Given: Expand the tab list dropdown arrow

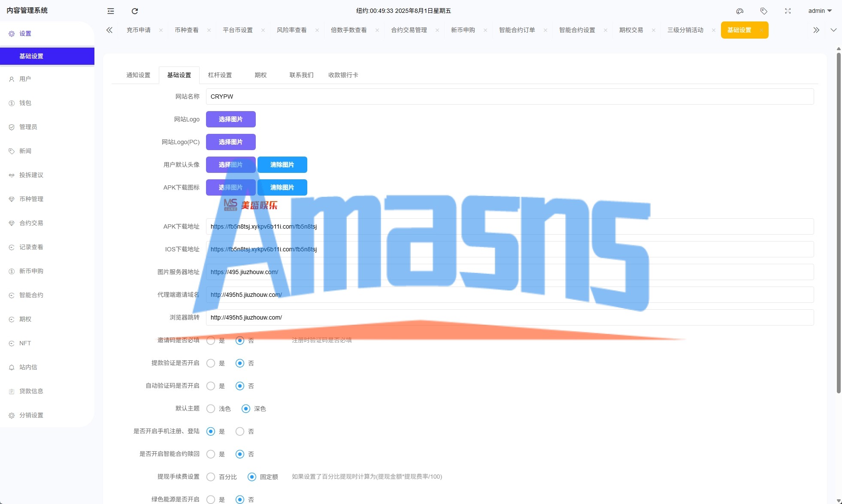Looking at the screenshot, I should coord(833,30).
